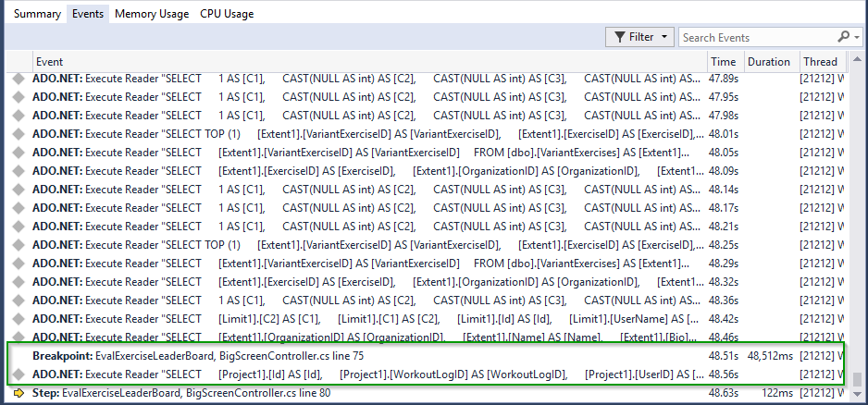
Task: Click the 48,512ms duration value
Action: tap(770, 356)
